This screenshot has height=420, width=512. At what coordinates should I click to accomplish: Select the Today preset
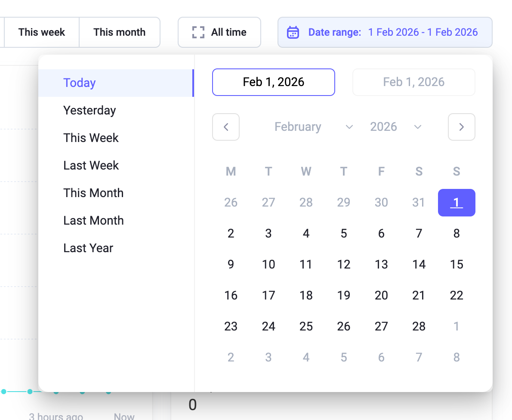pyautogui.click(x=80, y=83)
